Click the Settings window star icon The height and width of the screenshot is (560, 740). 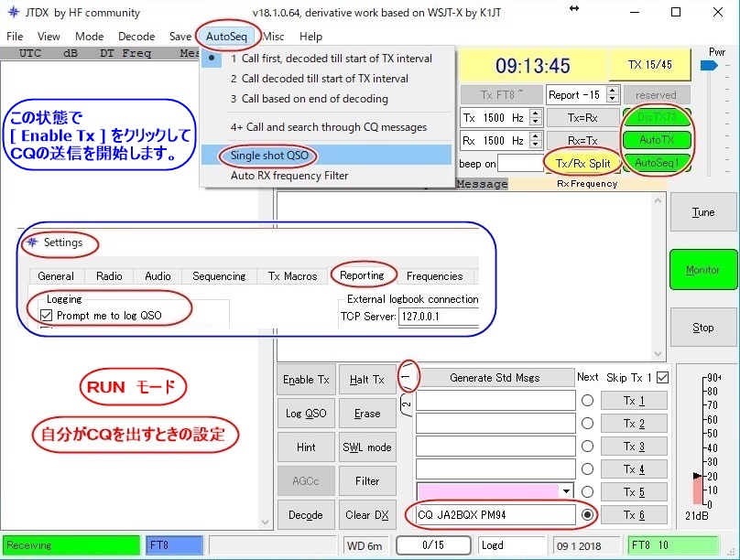pos(32,242)
